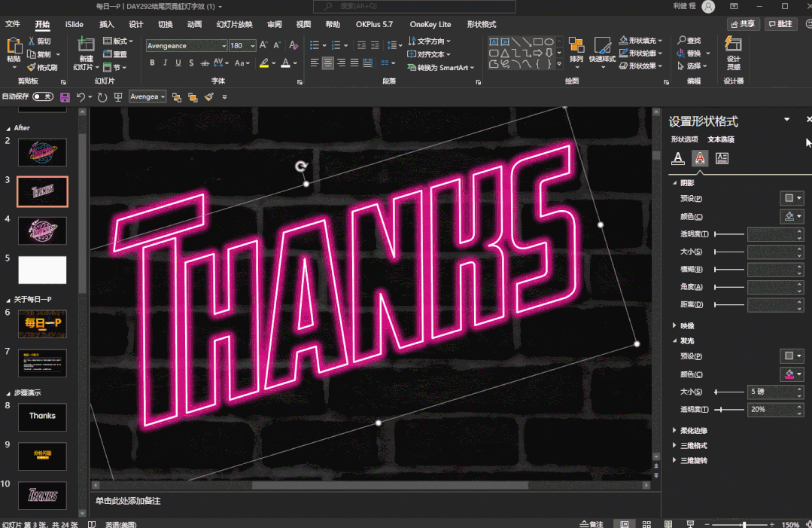Open the glow color (颜色) dropdown
The height and width of the screenshot is (528, 812).
[792, 374]
